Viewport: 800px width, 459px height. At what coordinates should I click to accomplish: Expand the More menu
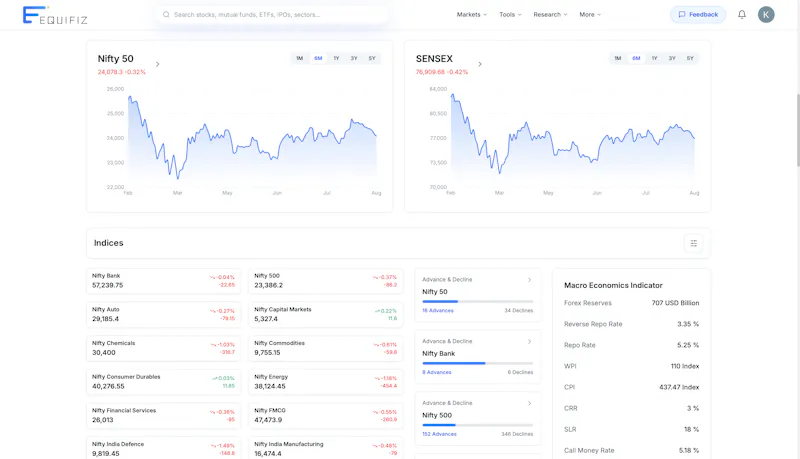[x=590, y=15]
